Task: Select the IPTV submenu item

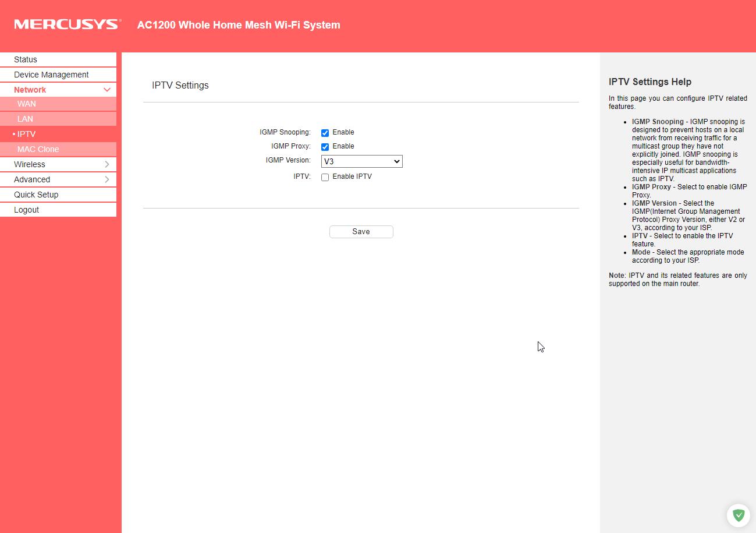Action: pos(27,134)
